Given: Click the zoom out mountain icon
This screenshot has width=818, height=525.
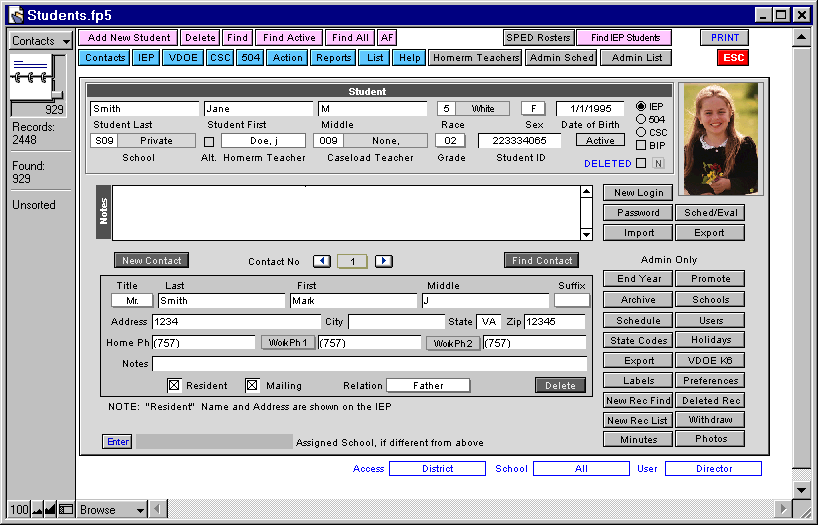Looking at the screenshot, I should click(x=38, y=510).
